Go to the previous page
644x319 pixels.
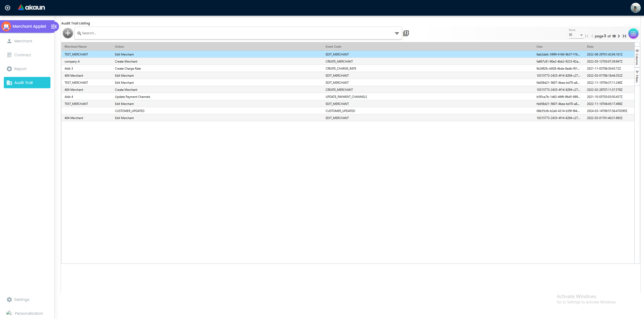point(592,36)
